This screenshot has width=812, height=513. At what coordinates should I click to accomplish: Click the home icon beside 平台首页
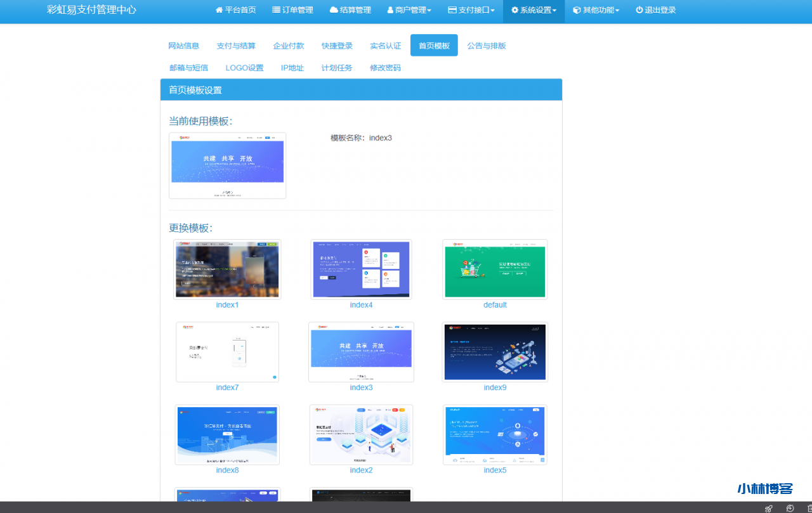tap(219, 10)
